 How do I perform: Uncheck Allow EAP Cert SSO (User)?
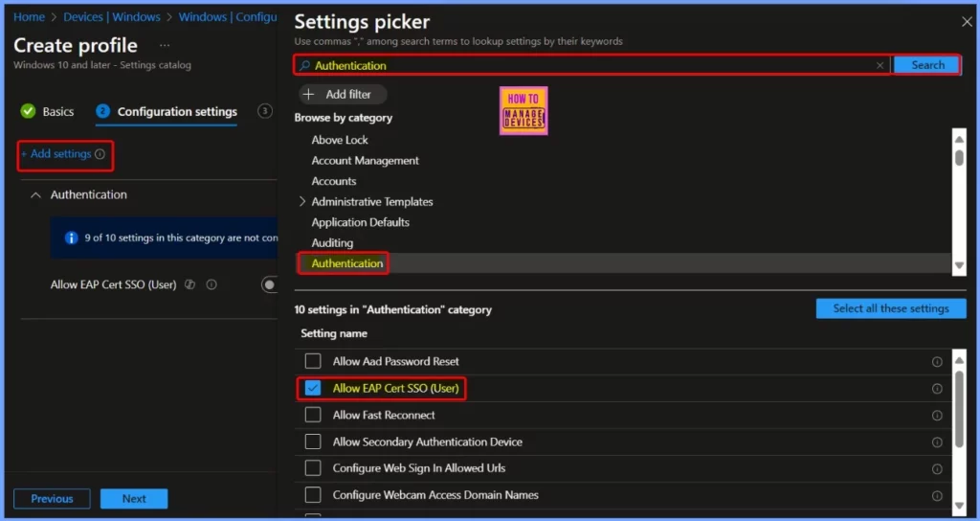pyautogui.click(x=313, y=388)
